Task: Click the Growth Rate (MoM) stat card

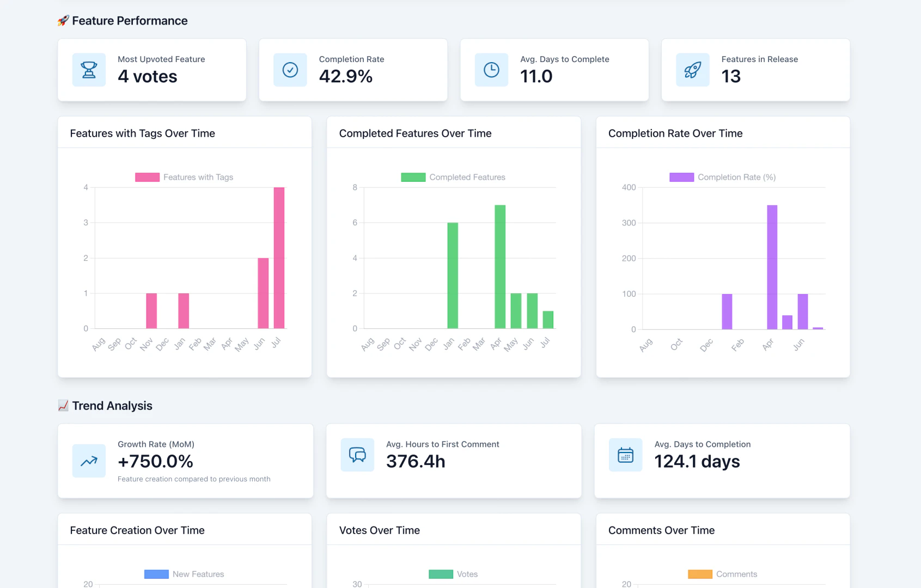Action: pos(185,461)
